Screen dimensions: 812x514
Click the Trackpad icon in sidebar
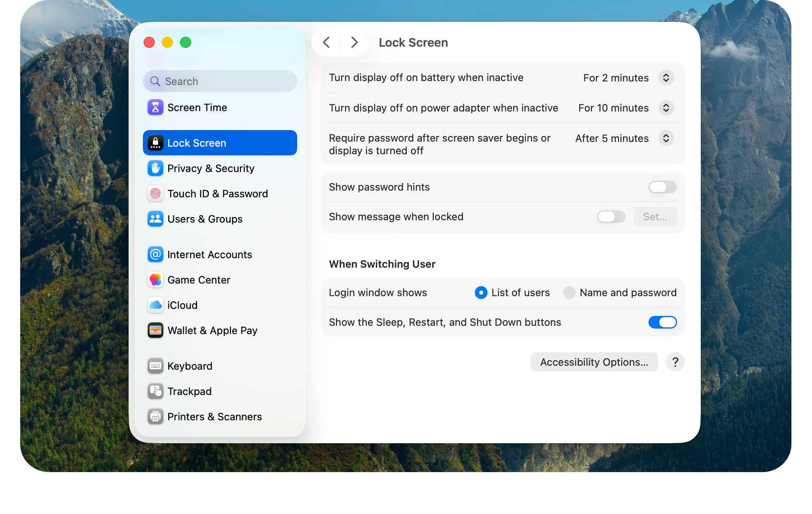(x=155, y=391)
